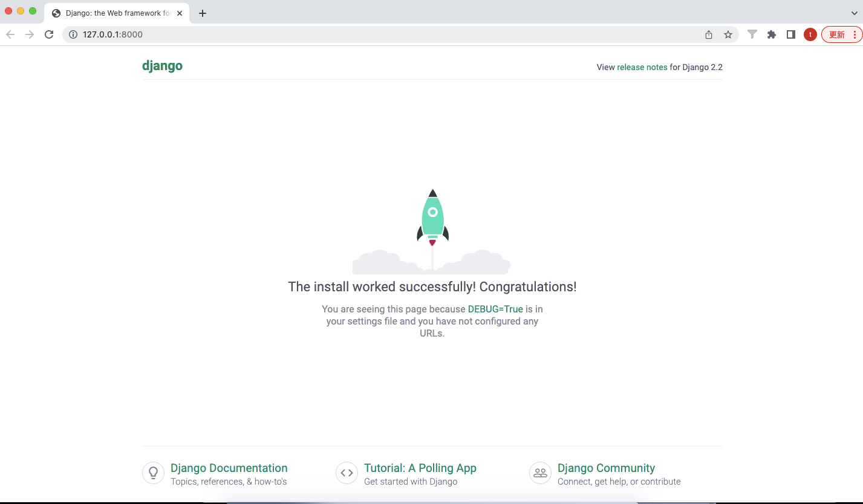This screenshot has height=504, width=863.
Task: Click the 'Connect, get help, or contribute' text
Action: coord(619,482)
